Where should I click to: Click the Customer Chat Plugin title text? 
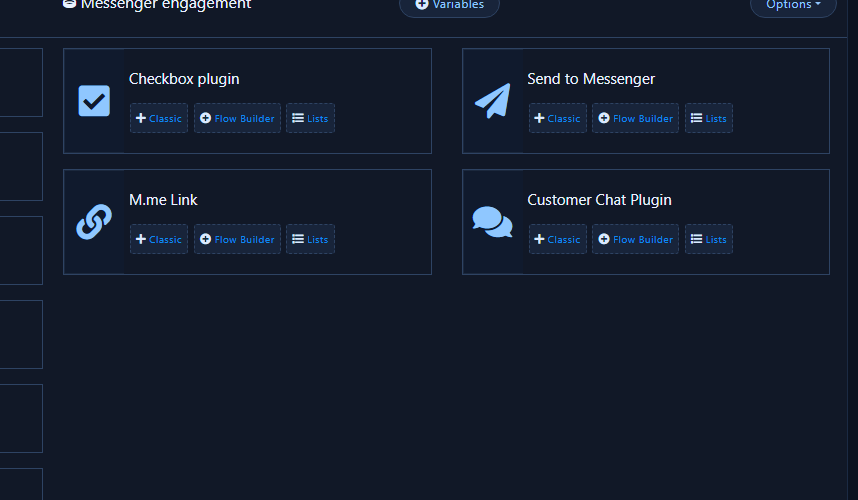(x=599, y=200)
